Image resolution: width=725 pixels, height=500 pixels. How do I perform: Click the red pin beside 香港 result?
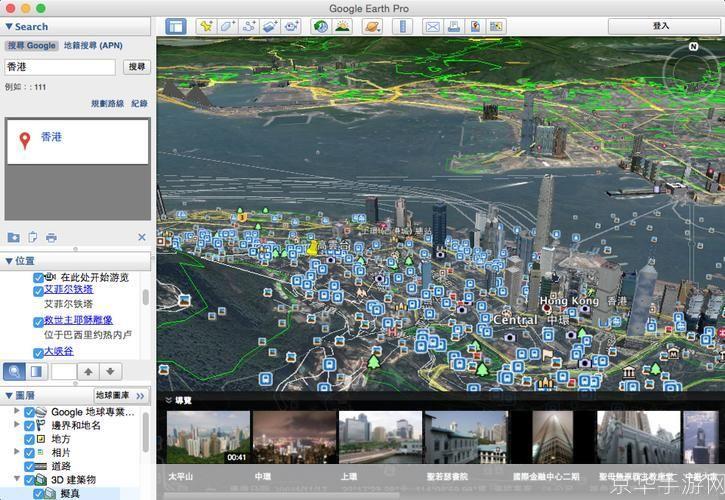tap(25, 140)
